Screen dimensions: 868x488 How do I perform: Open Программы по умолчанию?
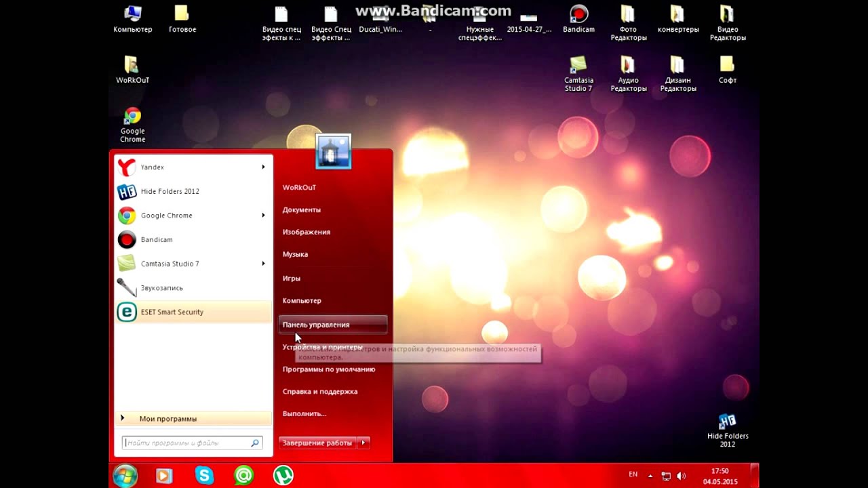329,369
